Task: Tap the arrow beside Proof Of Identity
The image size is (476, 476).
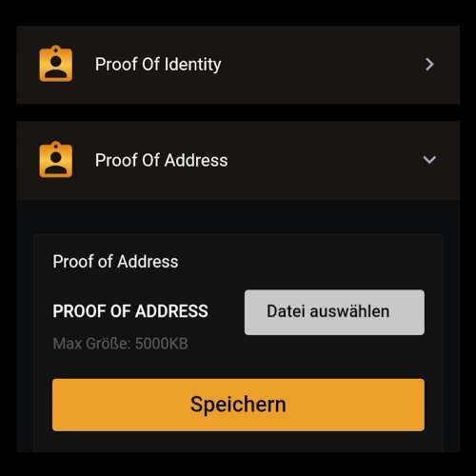Action: pos(429,65)
